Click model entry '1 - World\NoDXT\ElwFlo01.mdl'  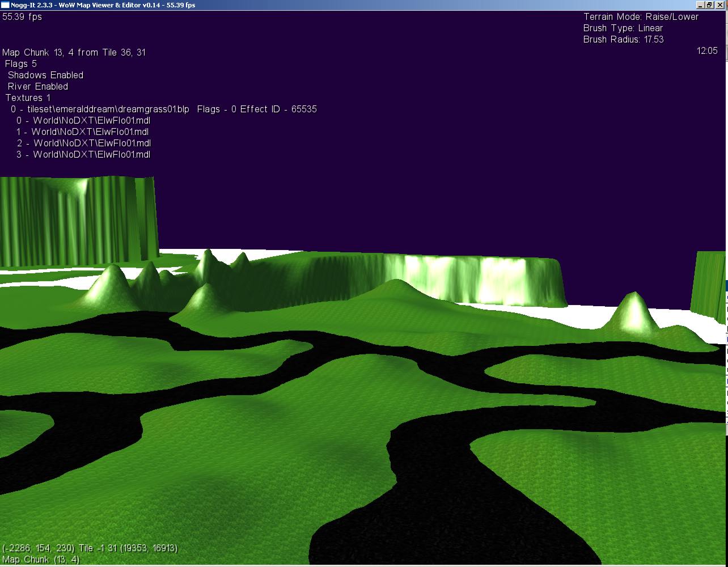point(83,132)
